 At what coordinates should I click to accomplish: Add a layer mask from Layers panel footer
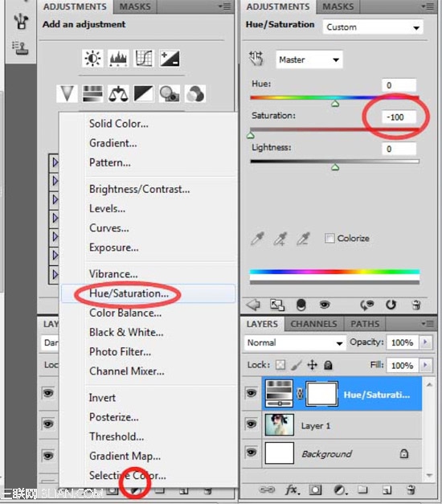pyautogui.click(x=315, y=490)
